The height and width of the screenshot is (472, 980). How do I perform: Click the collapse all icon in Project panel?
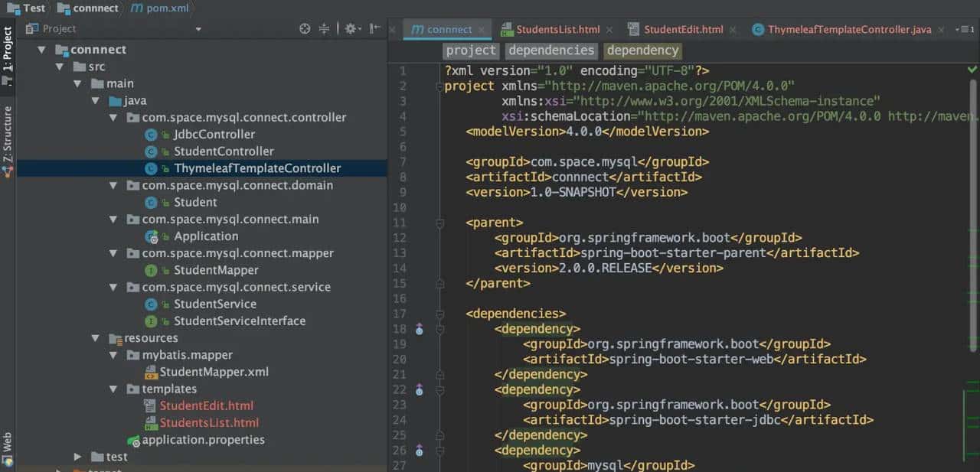[x=325, y=29]
